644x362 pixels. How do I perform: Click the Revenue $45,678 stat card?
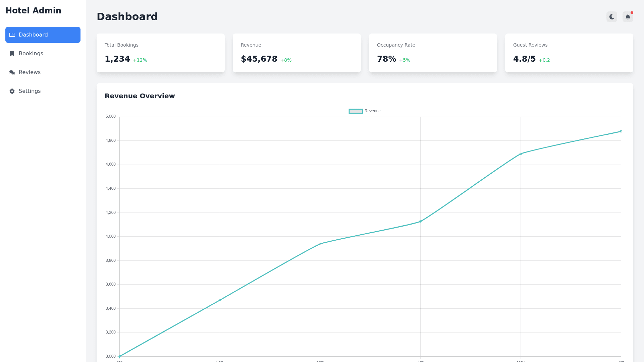297,53
